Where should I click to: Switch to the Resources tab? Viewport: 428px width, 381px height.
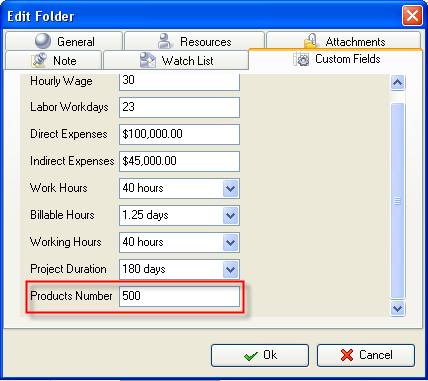(x=194, y=41)
